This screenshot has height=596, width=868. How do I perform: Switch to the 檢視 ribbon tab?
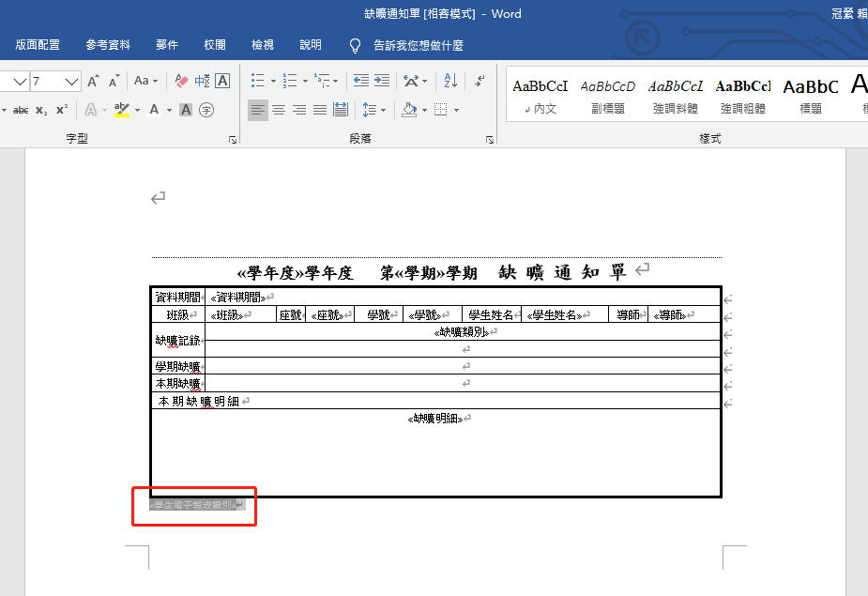click(263, 45)
